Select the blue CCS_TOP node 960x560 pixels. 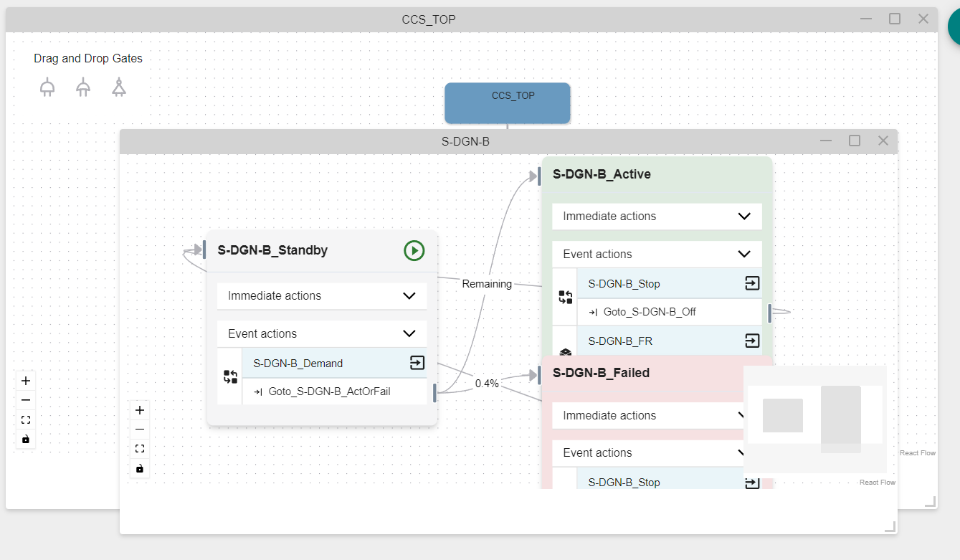click(x=508, y=103)
